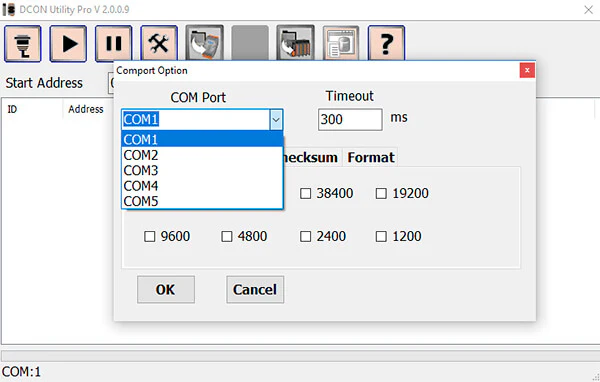This screenshot has height=382, width=600.
Task: Choose COM2 from the port list
Action: point(202,155)
